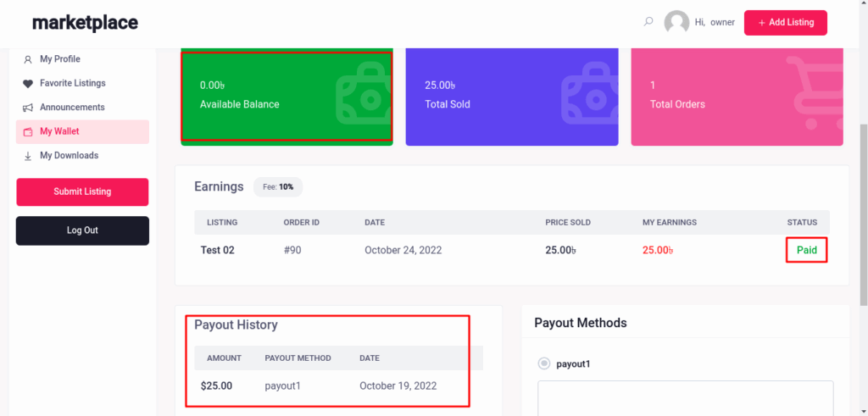Click the page vertical scrollbar
Screen dimensions: 868x416
862,212
